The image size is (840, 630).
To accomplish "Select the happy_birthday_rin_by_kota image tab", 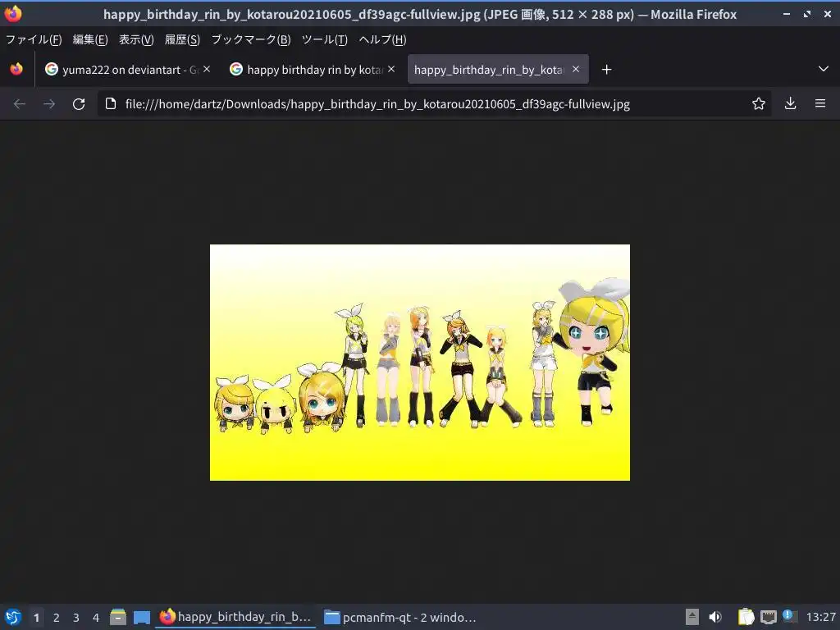I will [498, 70].
